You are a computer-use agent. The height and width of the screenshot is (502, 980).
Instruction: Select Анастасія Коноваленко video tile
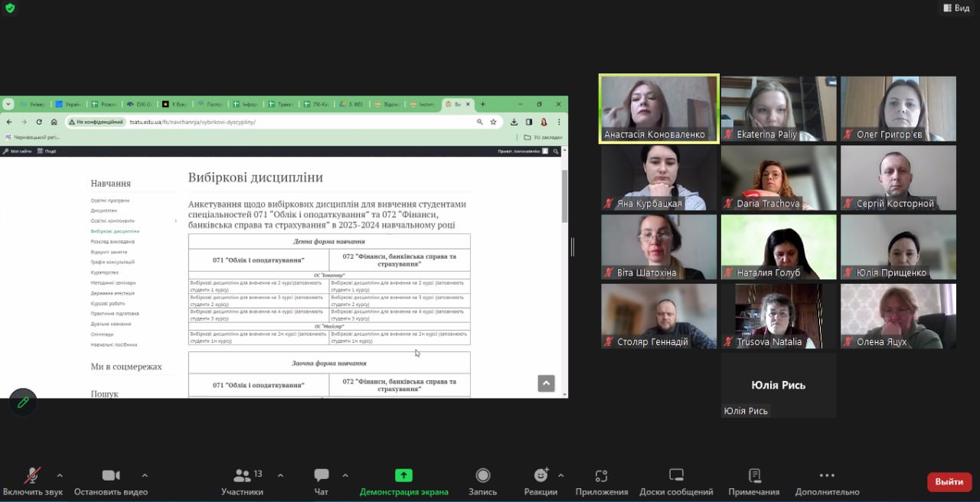click(658, 109)
